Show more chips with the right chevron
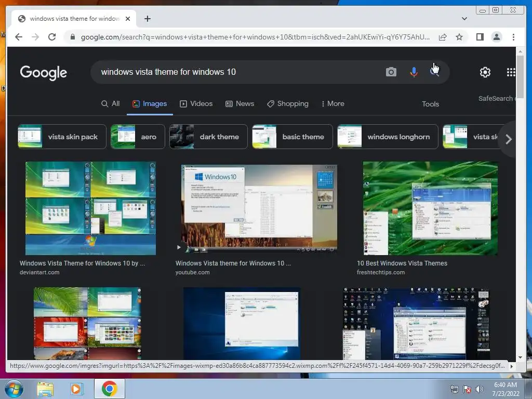This screenshot has height=399, width=532. 508,139
